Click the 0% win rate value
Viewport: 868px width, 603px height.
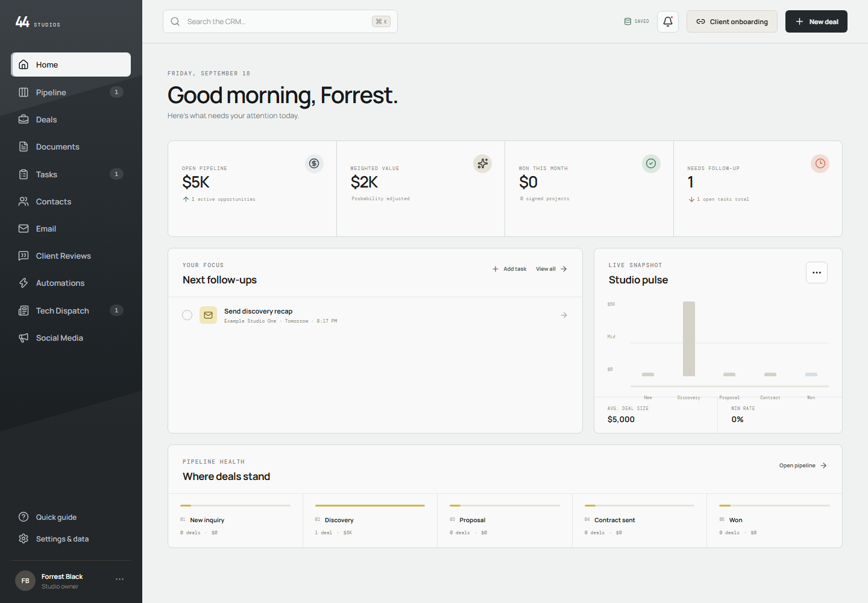click(x=737, y=419)
